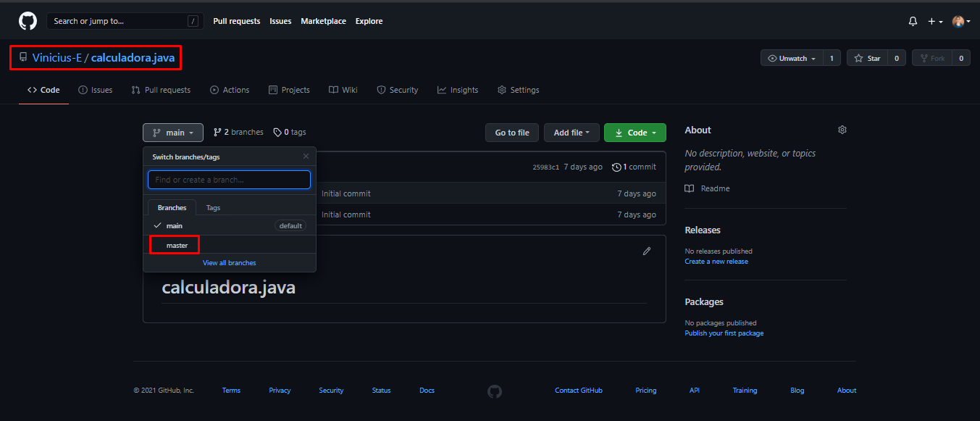980x421 pixels.
Task: Open the footer Security link
Action: (x=331, y=391)
